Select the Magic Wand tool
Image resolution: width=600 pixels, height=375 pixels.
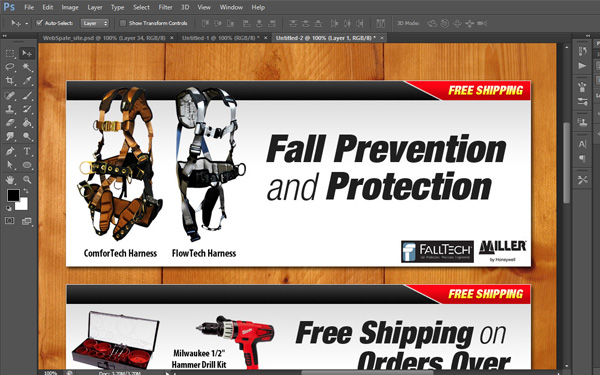tap(27, 67)
